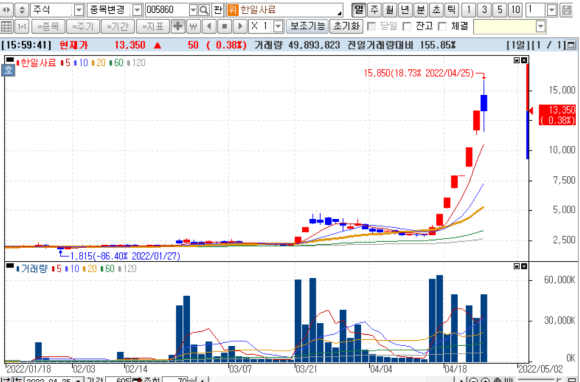Click the up-down spinner icon beside 주식
The width and height of the screenshot is (580, 382).
(x=22, y=10)
